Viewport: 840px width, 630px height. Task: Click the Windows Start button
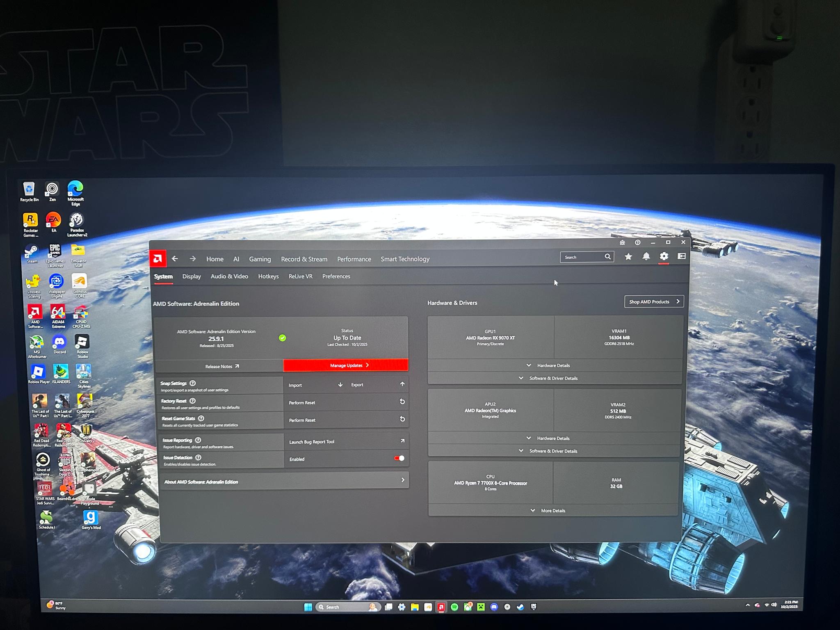point(308,607)
